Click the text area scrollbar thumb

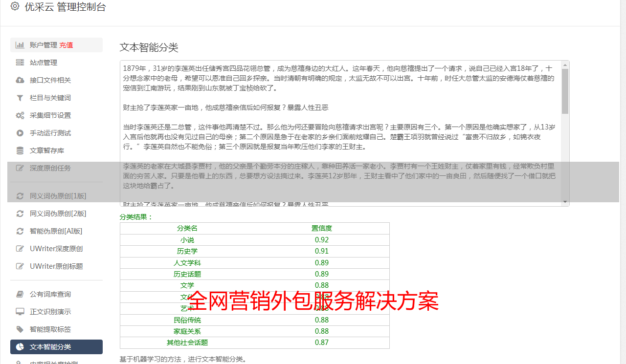pyautogui.click(x=565, y=91)
